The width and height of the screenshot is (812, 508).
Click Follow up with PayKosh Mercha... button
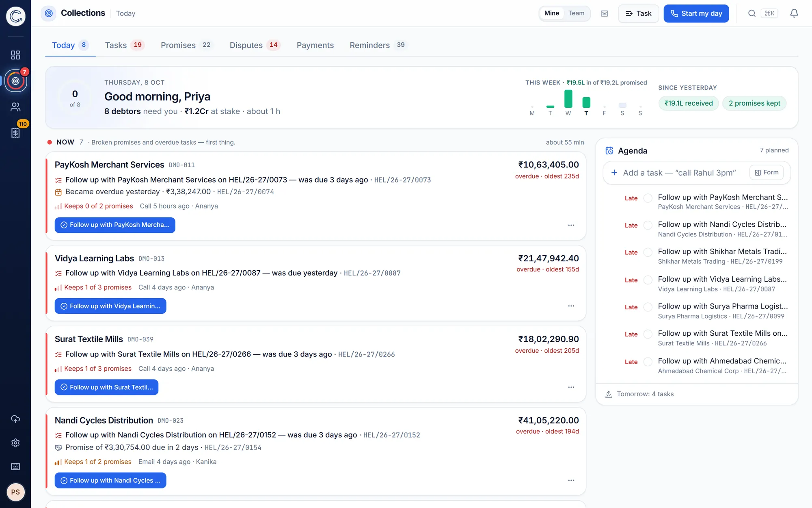(115, 225)
